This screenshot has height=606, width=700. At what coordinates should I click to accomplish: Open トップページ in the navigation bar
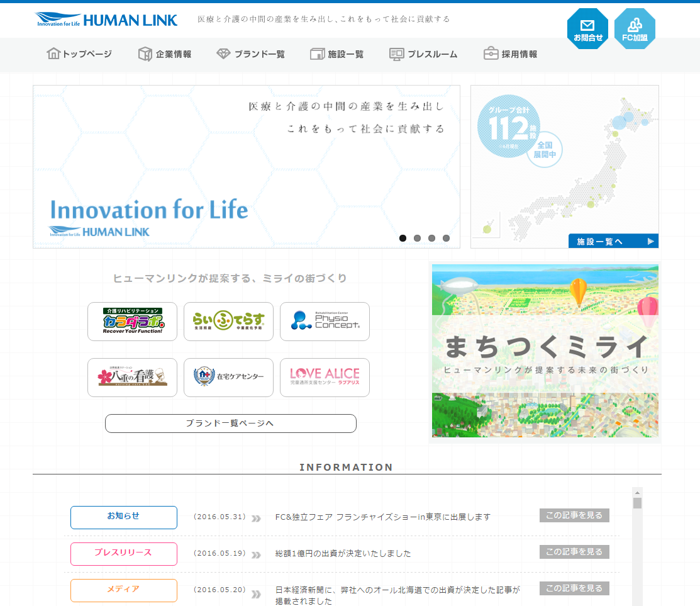(79, 54)
